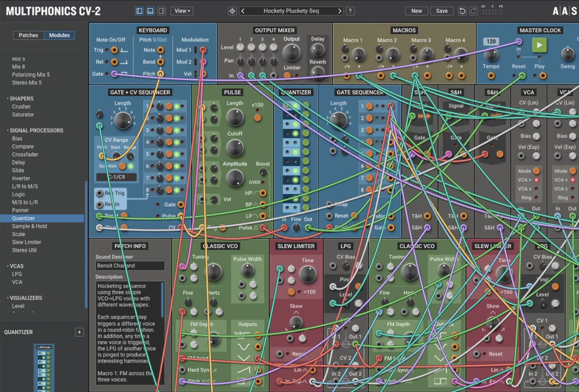Toggle the Mode button on first VCA
This screenshot has width=579, height=392.
point(537,171)
